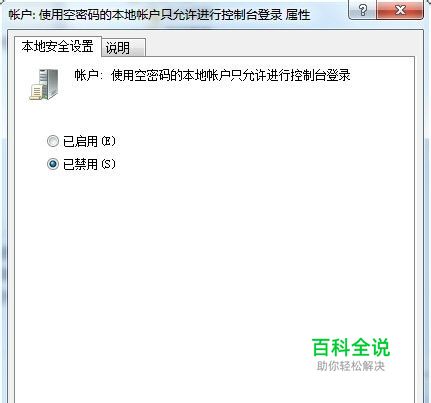Click the 已启用(E) option label
The width and height of the screenshot is (431, 403).
pyautogui.click(x=89, y=141)
